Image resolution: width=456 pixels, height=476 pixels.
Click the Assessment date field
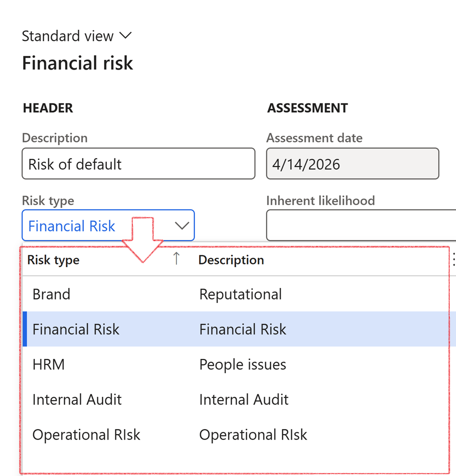[x=352, y=164]
